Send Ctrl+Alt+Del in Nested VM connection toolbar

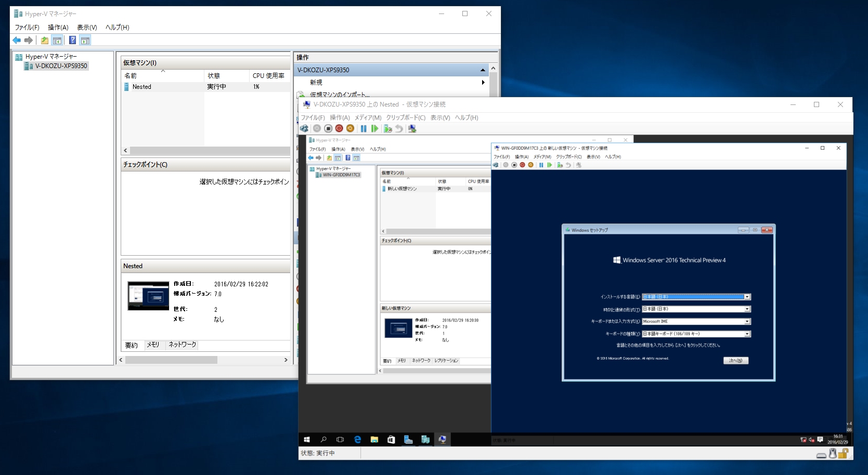coord(304,128)
